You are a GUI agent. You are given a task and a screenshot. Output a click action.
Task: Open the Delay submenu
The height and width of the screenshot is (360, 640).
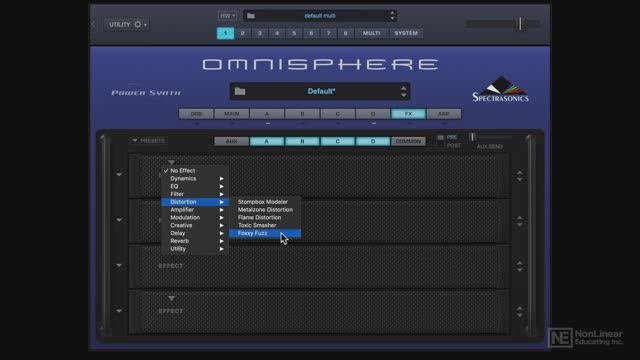pyautogui.click(x=195, y=233)
